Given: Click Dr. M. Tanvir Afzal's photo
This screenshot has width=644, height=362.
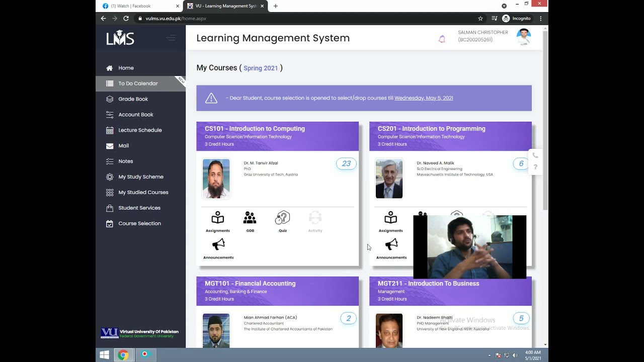Looking at the screenshot, I should coord(216,178).
